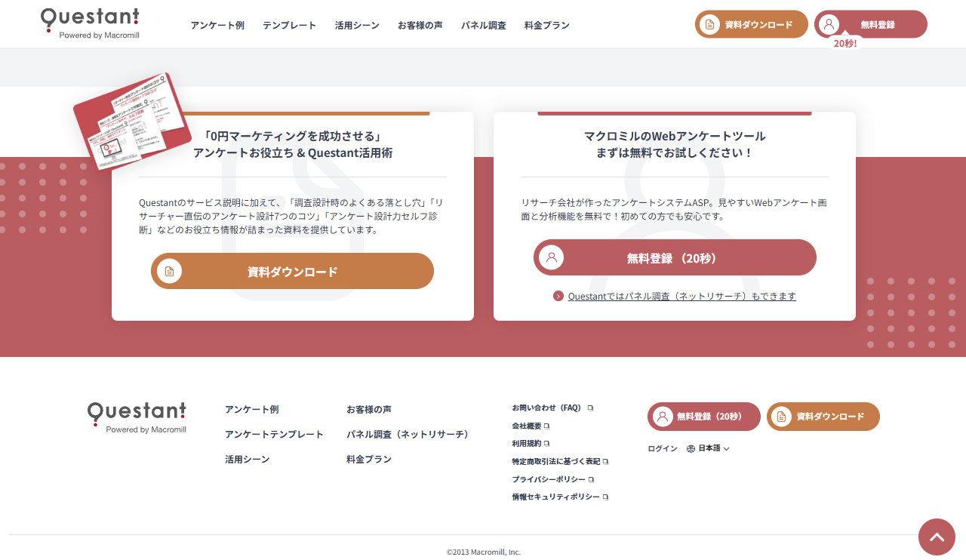Image resolution: width=966 pixels, height=560 pixels.
Task: Click the large 無料登録 (20秒) button
Action: [675, 257]
